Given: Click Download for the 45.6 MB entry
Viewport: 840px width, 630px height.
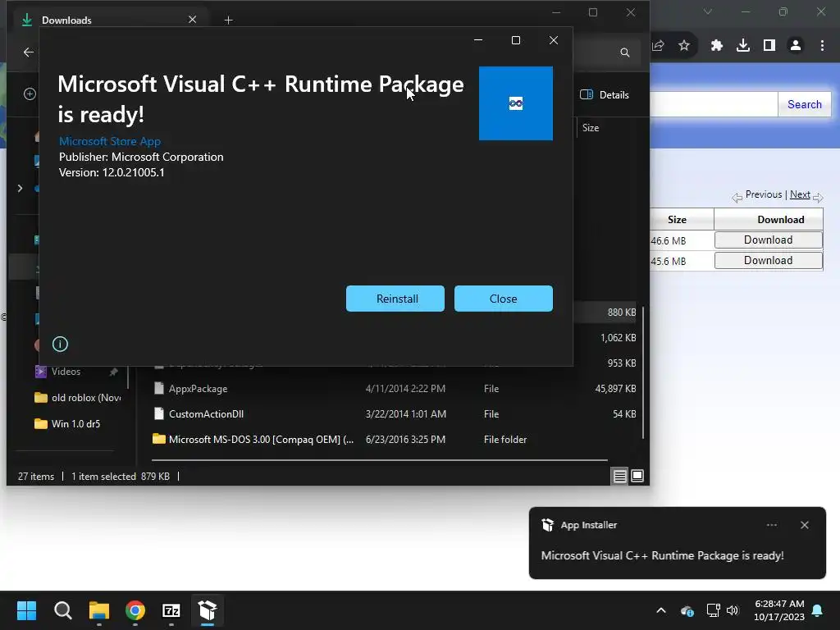Looking at the screenshot, I should [768, 260].
